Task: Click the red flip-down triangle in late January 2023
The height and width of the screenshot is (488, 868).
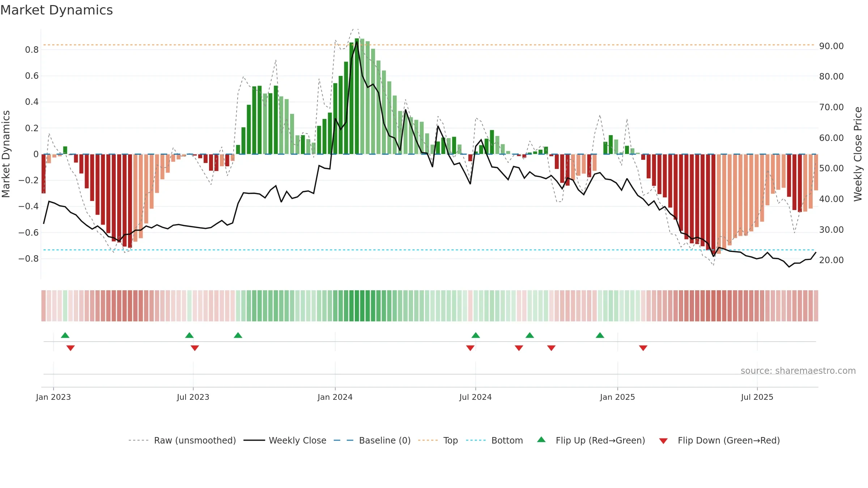Action: click(x=71, y=348)
